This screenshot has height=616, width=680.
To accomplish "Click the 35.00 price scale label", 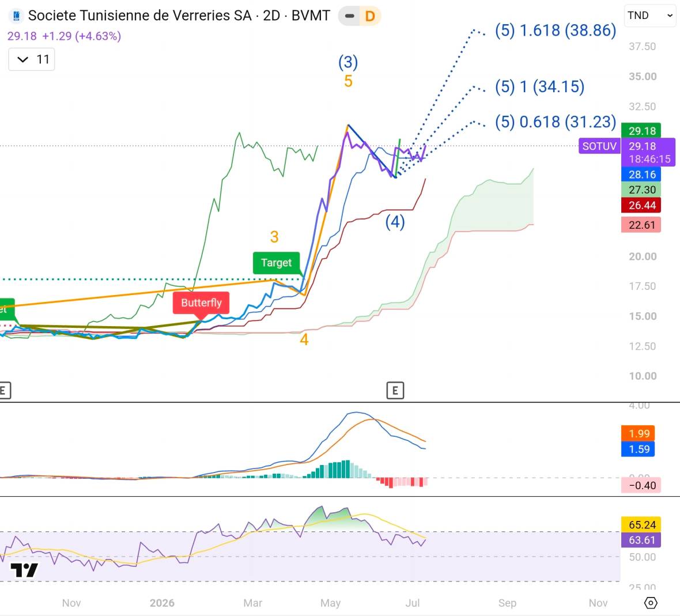I will (x=643, y=76).
